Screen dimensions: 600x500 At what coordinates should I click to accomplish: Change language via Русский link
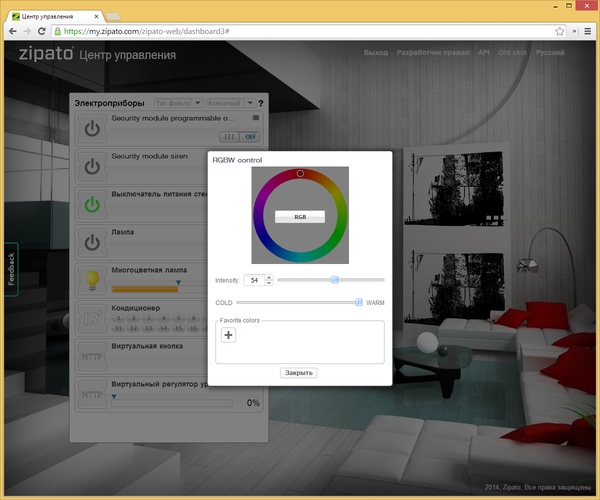point(550,52)
